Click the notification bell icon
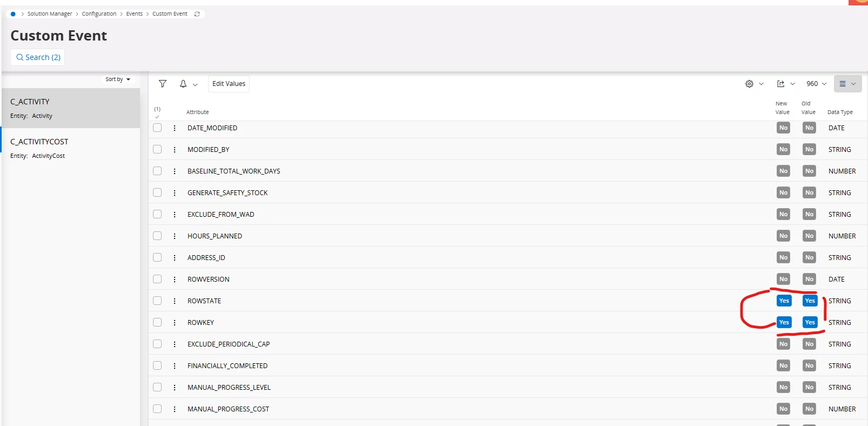Screen dimensions: 868x426 pos(183,84)
